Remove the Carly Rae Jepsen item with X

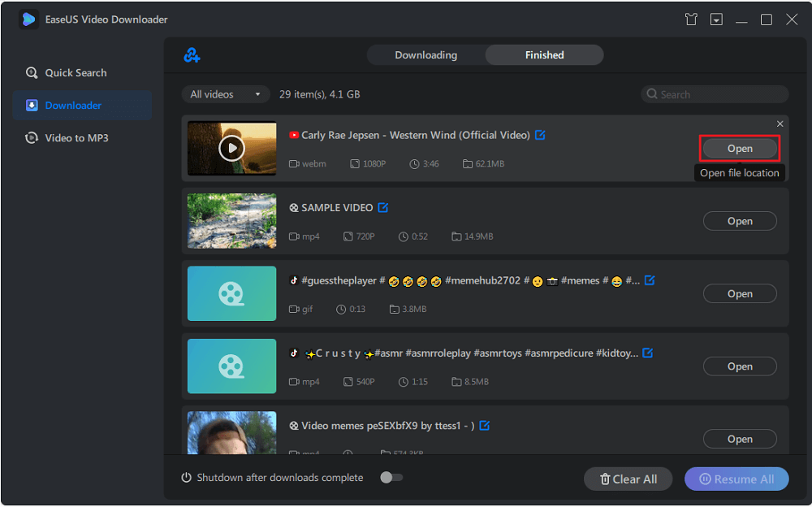tap(780, 124)
